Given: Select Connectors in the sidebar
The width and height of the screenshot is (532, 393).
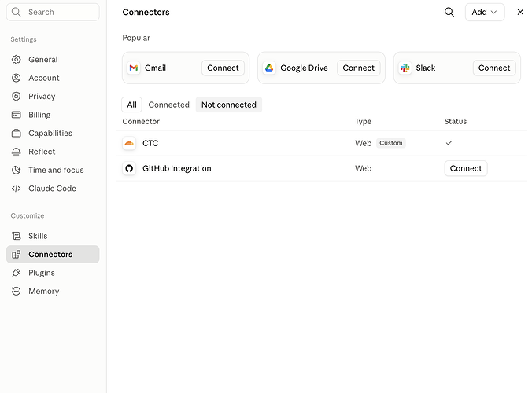Looking at the screenshot, I should click(x=53, y=255).
